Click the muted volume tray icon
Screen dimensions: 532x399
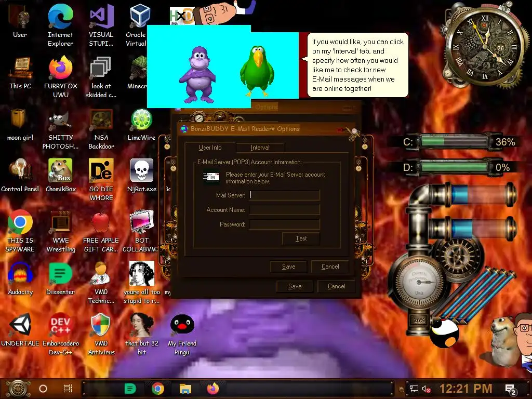click(427, 389)
